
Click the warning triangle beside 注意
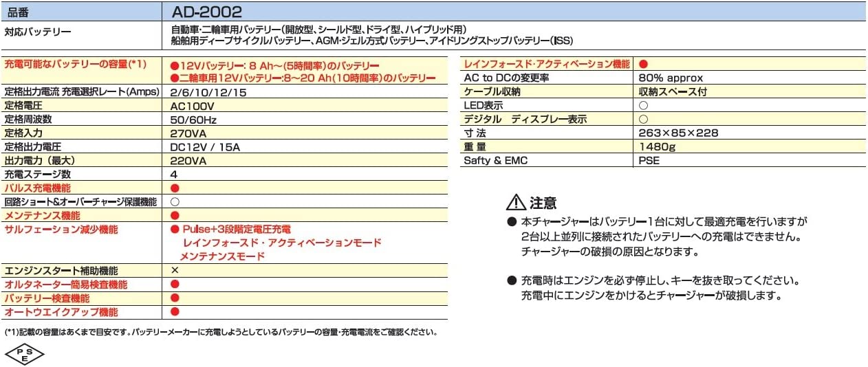(x=515, y=202)
